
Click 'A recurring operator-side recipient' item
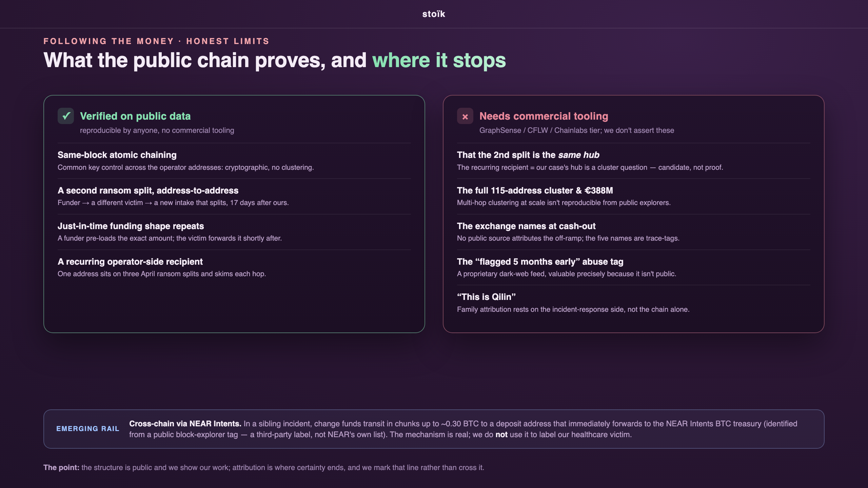234,267
